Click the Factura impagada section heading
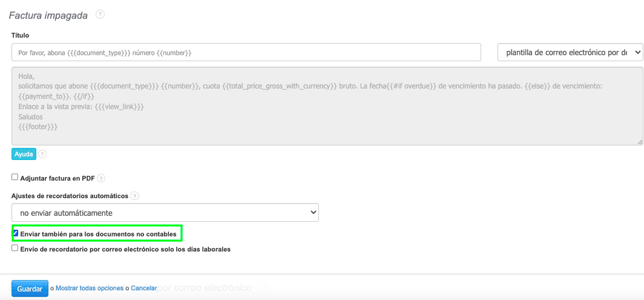Image resolution: width=644 pixels, height=300 pixels. click(x=48, y=15)
